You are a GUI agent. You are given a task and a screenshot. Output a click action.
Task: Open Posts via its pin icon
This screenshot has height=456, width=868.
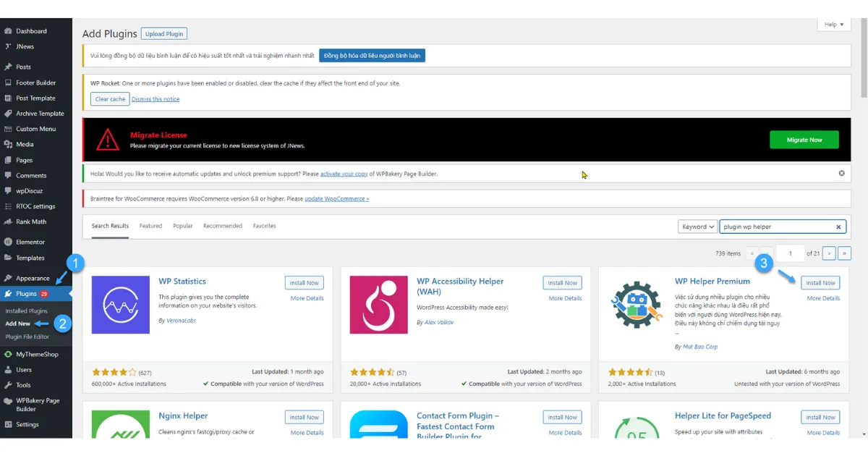coord(8,67)
